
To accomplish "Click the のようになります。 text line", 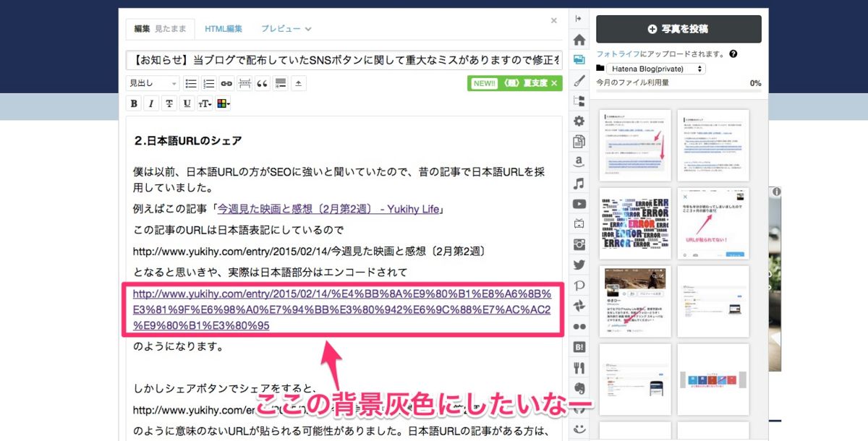I will 180,346.
